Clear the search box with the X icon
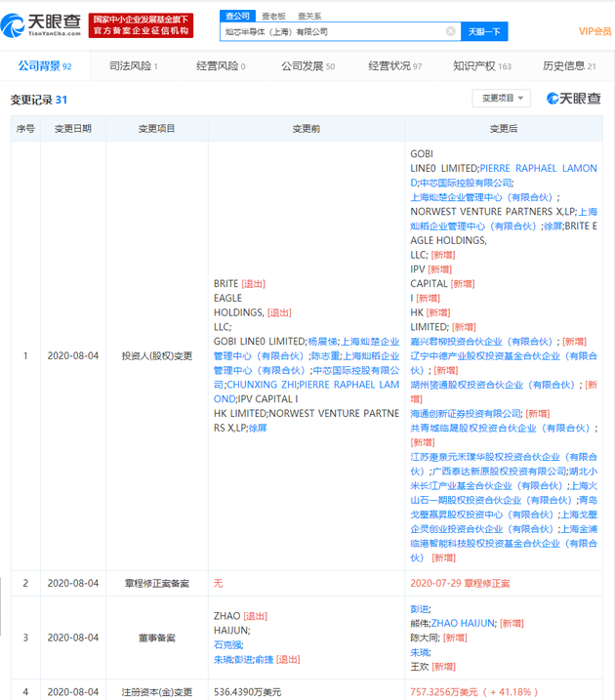This screenshot has height=700, width=615. point(450,31)
